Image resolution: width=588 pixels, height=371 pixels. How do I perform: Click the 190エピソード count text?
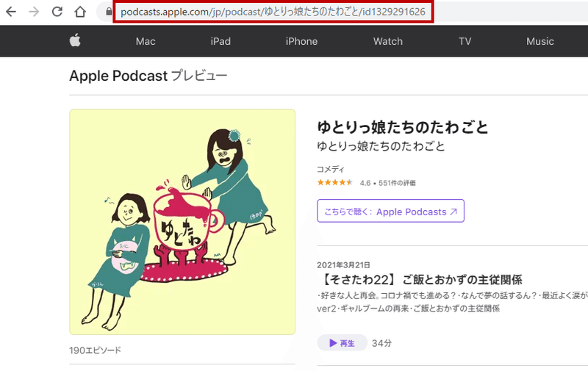pyautogui.click(x=96, y=350)
